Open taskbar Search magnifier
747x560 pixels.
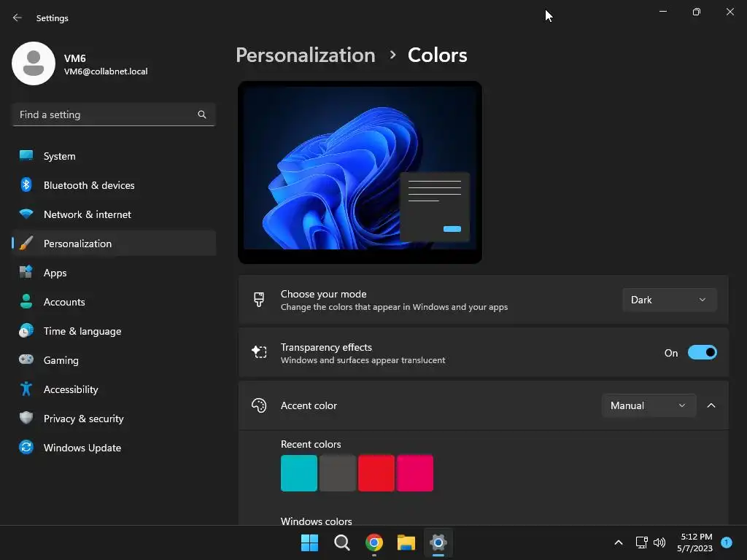[341, 542]
